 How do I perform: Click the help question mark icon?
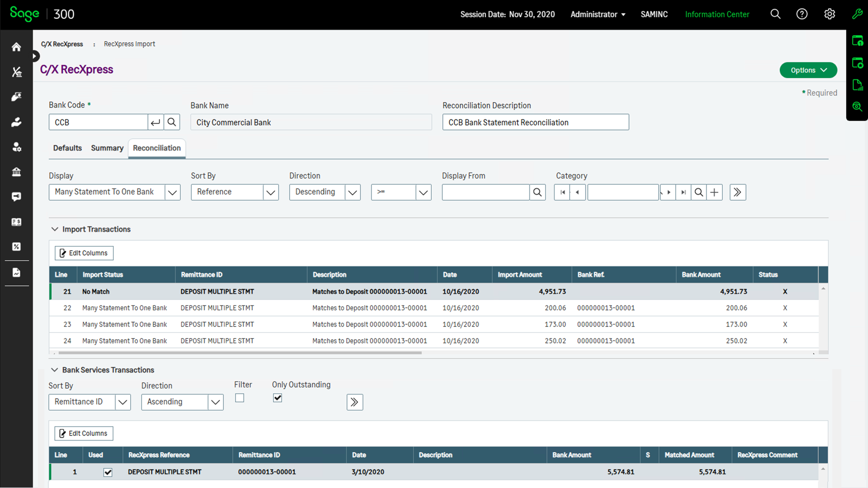802,14
